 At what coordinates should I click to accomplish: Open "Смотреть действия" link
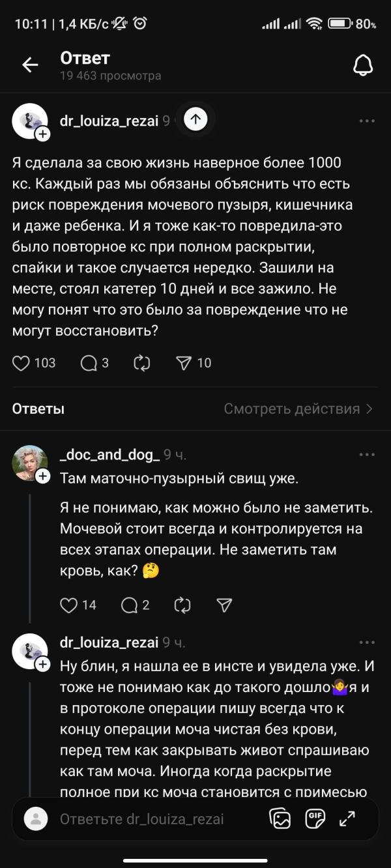click(x=298, y=409)
